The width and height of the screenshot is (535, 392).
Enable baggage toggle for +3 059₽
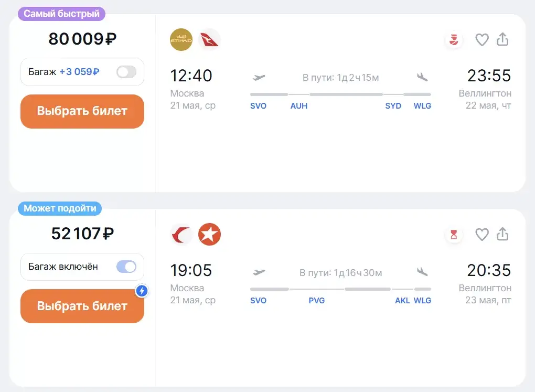(126, 72)
